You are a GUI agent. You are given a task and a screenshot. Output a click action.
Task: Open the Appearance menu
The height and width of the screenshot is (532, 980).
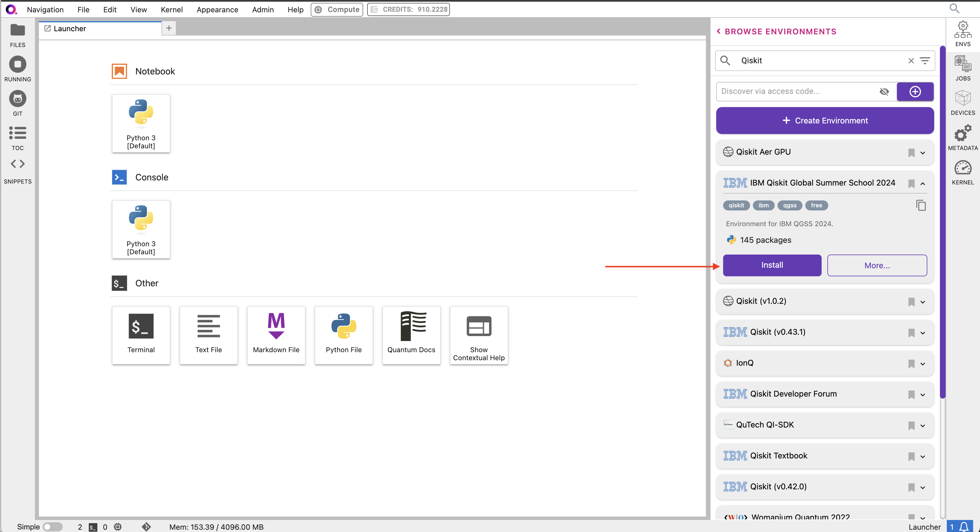click(x=217, y=9)
